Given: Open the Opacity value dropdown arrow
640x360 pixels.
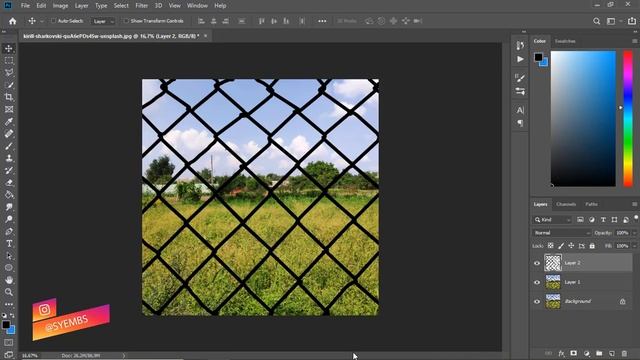Looking at the screenshot, I should [x=634, y=233].
